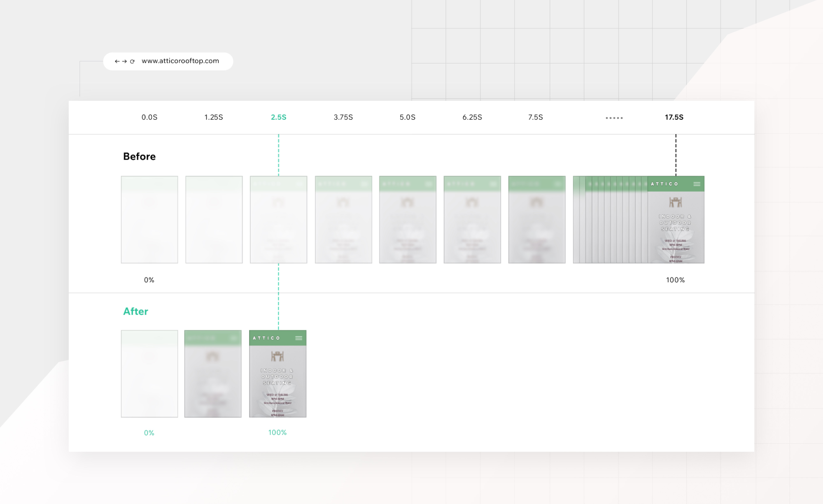This screenshot has width=823, height=504.
Task: Click the hamburger menu in Before final screenshot
Action: pos(697,184)
